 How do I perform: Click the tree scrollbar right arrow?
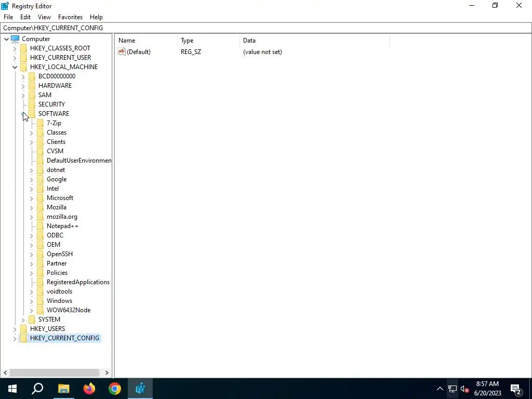(x=107, y=373)
